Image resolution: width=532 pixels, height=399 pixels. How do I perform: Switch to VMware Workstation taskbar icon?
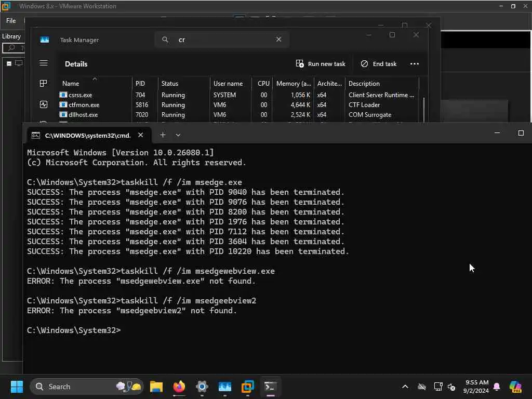click(248, 387)
